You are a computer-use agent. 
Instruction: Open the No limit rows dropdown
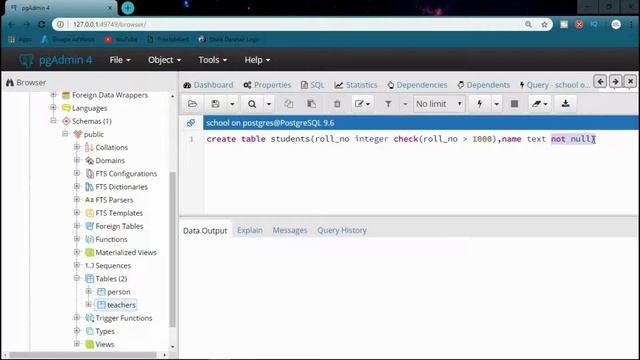pos(439,104)
